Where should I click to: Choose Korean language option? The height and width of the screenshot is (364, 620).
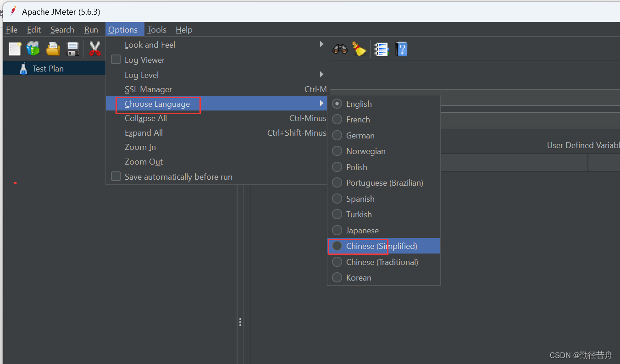384,277
